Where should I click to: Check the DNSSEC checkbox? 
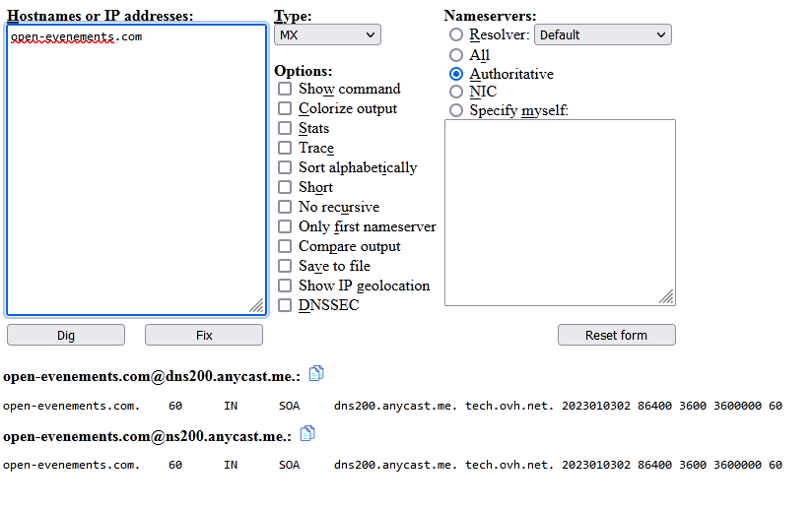pyautogui.click(x=285, y=305)
